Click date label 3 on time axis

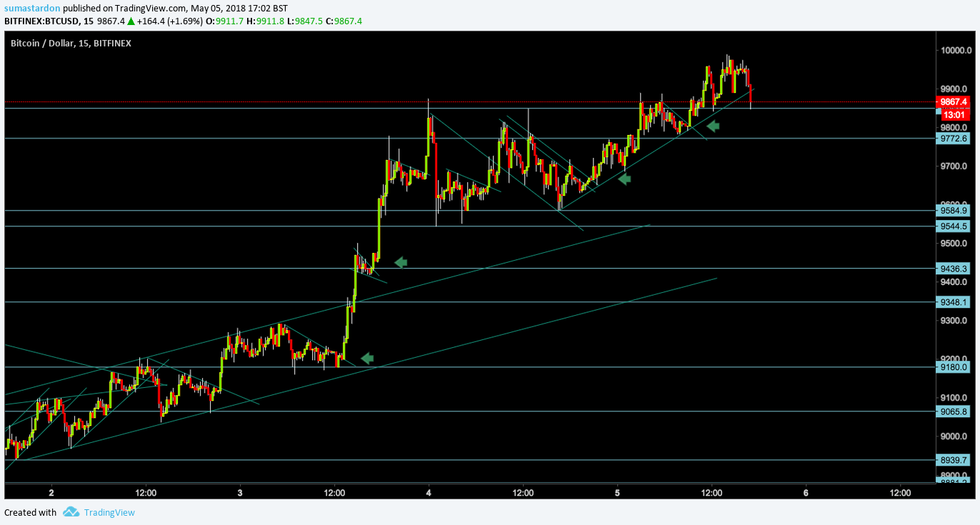click(240, 493)
